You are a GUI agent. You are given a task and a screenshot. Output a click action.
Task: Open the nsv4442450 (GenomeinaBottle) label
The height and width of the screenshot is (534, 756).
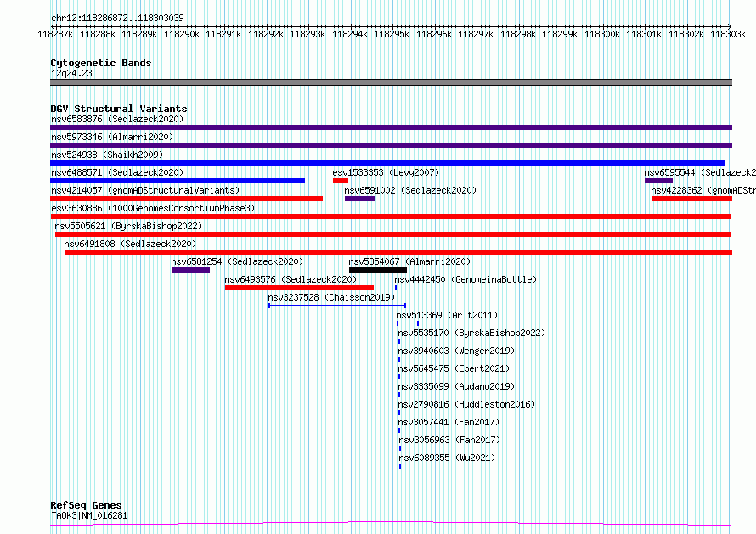tap(465, 279)
